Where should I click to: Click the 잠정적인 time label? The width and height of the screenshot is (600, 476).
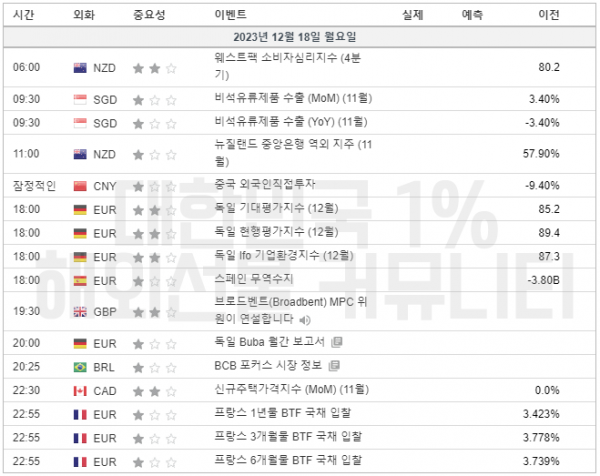click(34, 186)
